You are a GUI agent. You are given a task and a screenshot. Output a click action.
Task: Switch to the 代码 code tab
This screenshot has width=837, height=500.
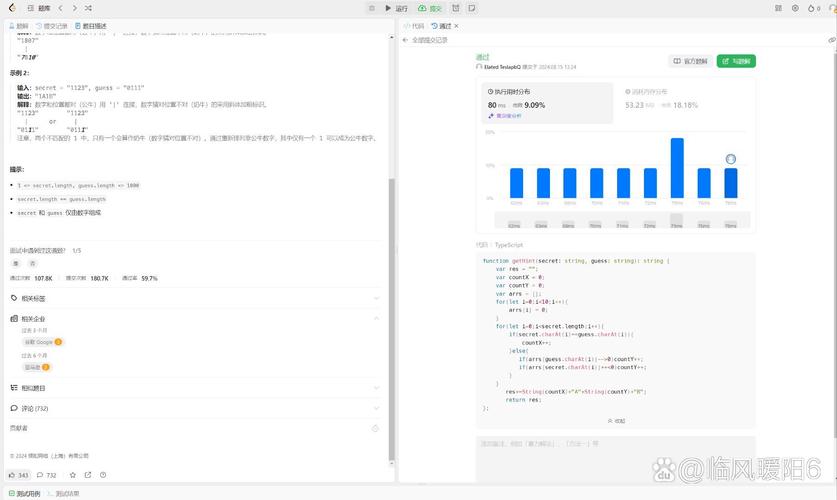(414, 26)
